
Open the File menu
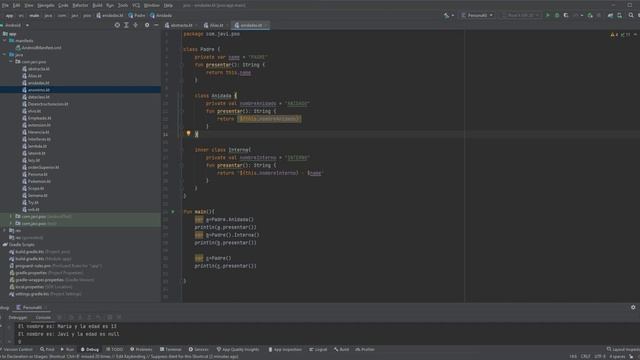click(5, 5)
